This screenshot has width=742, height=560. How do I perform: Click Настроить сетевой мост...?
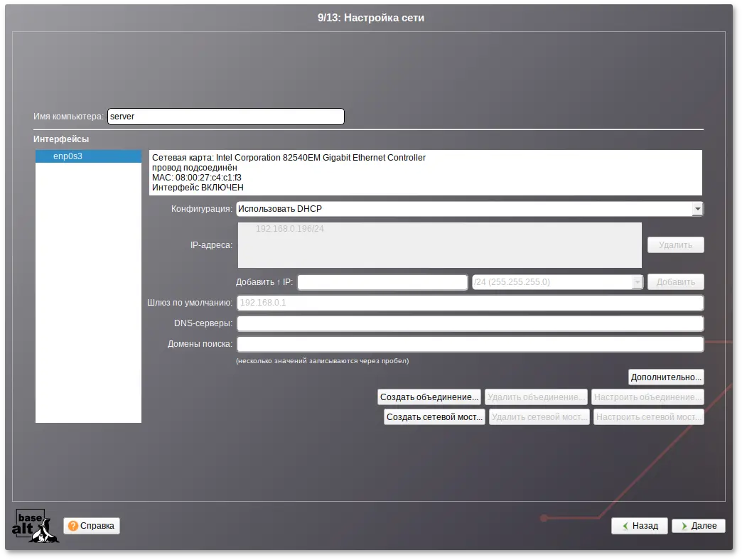[x=648, y=416]
